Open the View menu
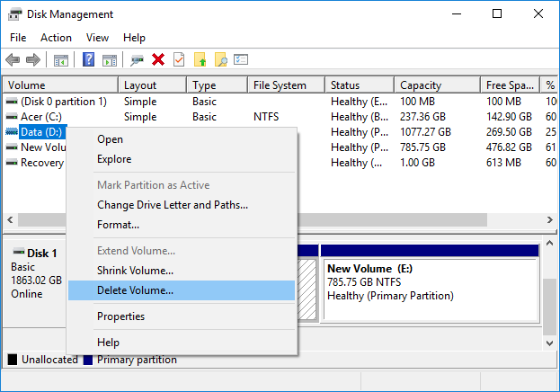The image size is (560, 392). point(97,38)
